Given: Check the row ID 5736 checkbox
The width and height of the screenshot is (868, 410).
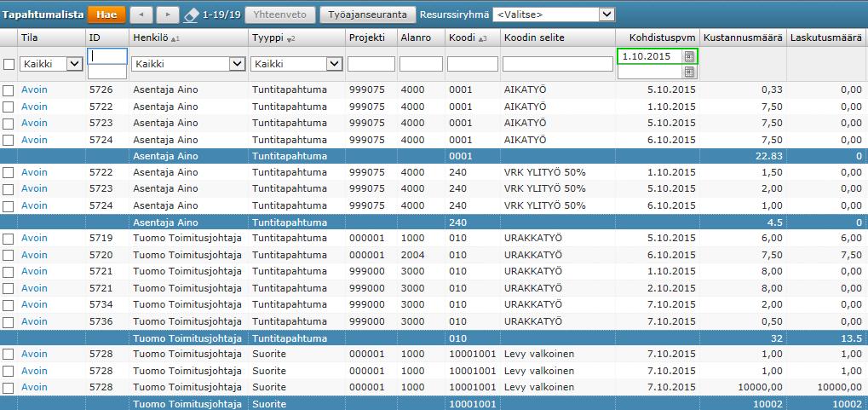Looking at the screenshot, I should point(9,321).
